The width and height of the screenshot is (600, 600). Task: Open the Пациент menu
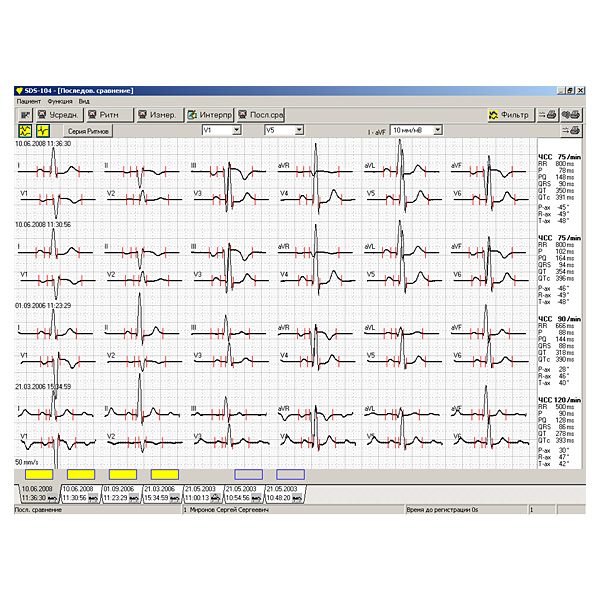coord(28,101)
